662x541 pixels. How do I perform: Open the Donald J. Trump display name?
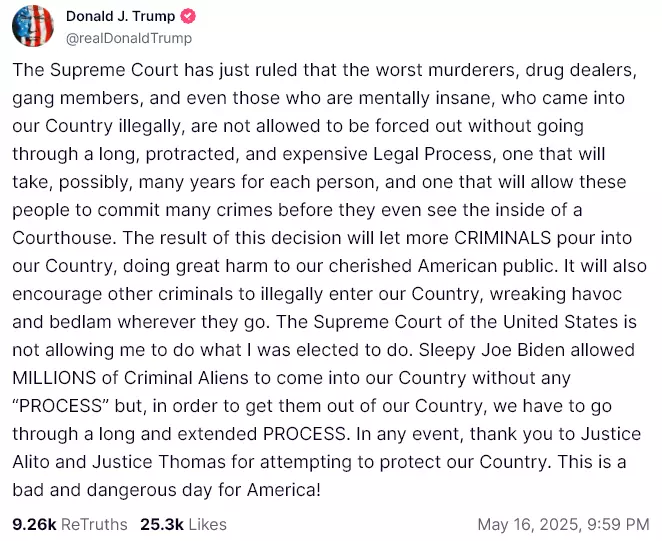click(x=120, y=16)
